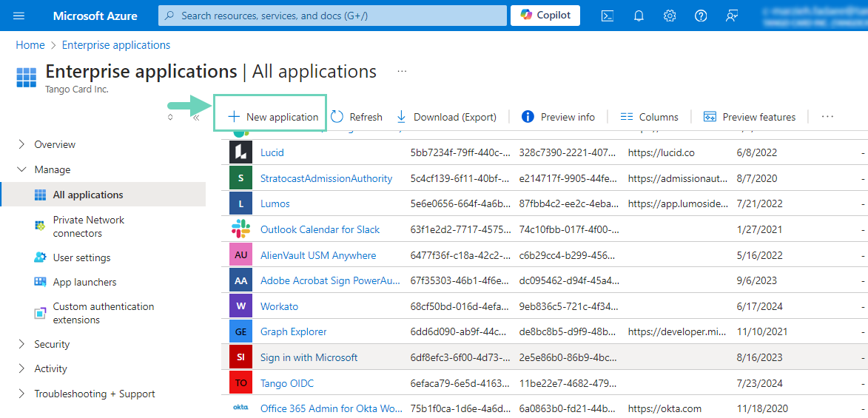
Task: Open the toolbar overflow ellipsis
Action: [827, 117]
